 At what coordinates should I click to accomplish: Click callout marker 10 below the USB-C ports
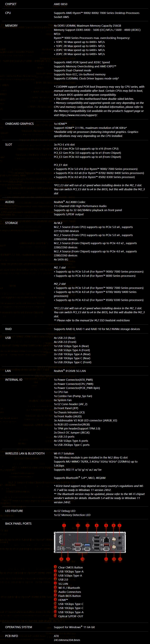pyautogui.click(x=82, y=559)
